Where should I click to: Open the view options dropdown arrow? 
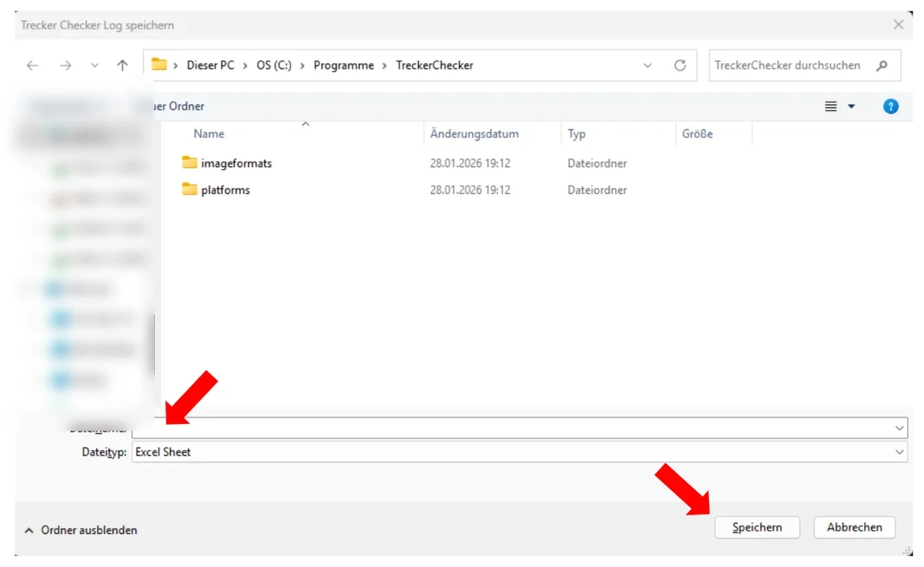coord(852,107)
